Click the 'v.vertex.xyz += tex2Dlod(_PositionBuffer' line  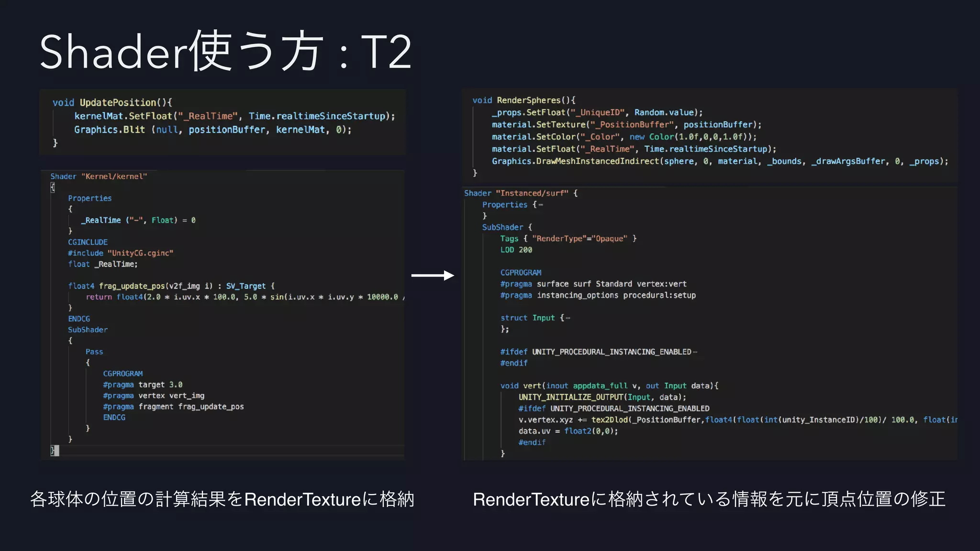pos(738,420)
